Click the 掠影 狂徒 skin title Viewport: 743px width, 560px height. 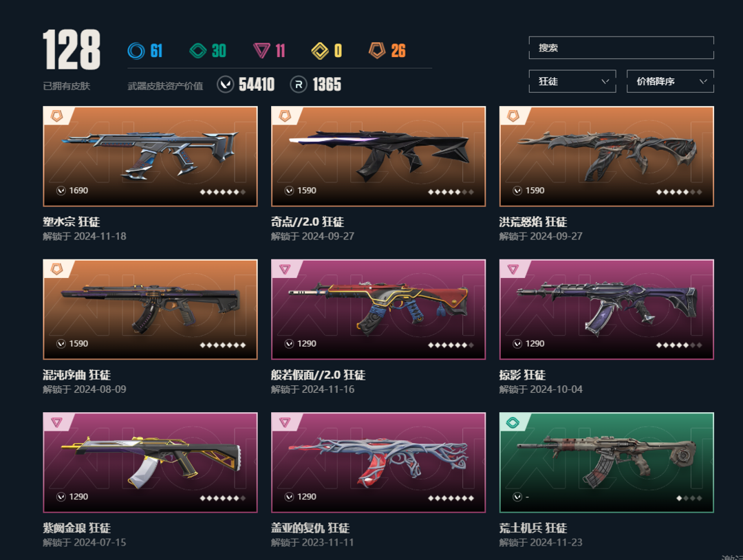click(x=522, y=375)
